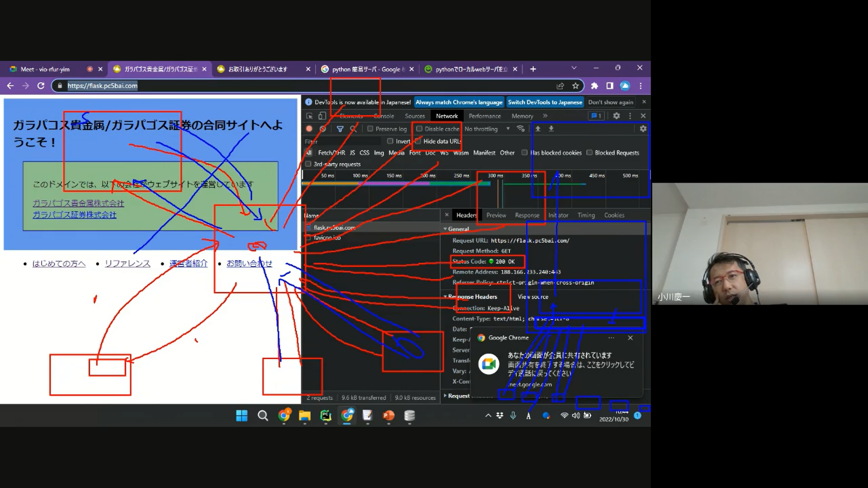
Task: Click the filter funnel icon
Action: coord(340,129)
